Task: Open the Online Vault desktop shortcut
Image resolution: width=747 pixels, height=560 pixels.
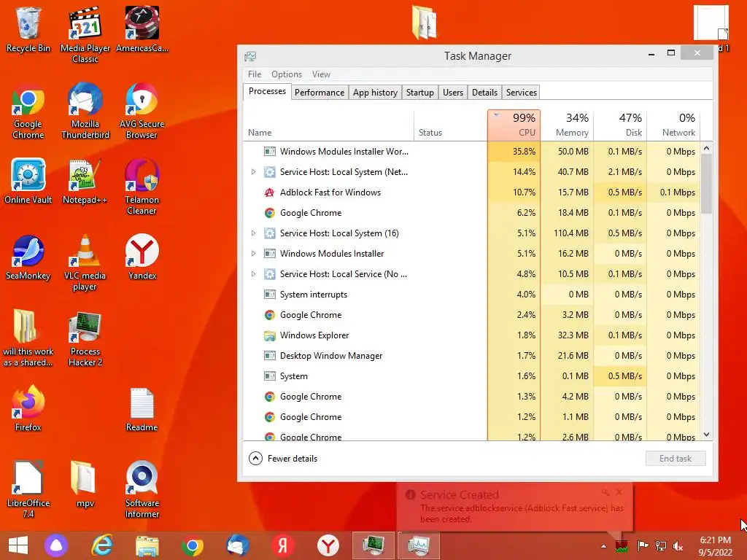Action: (x=28, y=181)
